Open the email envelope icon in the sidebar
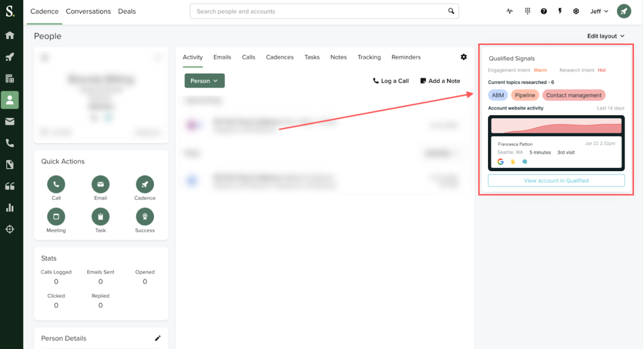644x349 pixels. pyautogui.click(x=10, y=121)
